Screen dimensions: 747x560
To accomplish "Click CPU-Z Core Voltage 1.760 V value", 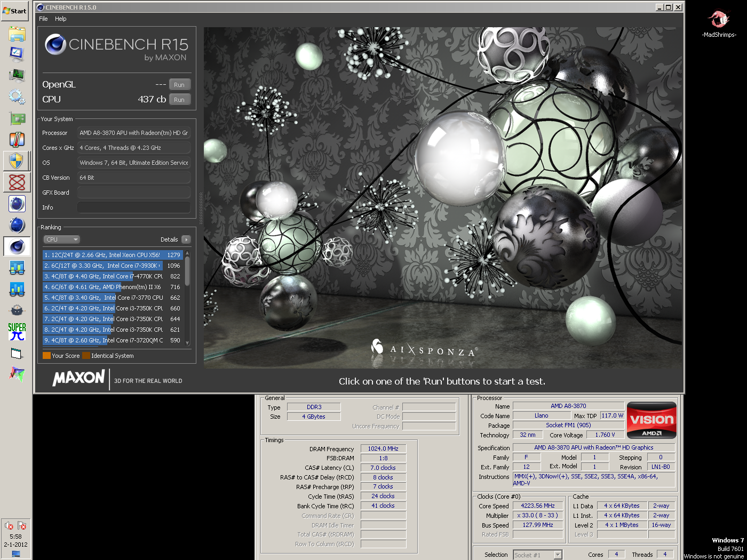I will 605,435.
